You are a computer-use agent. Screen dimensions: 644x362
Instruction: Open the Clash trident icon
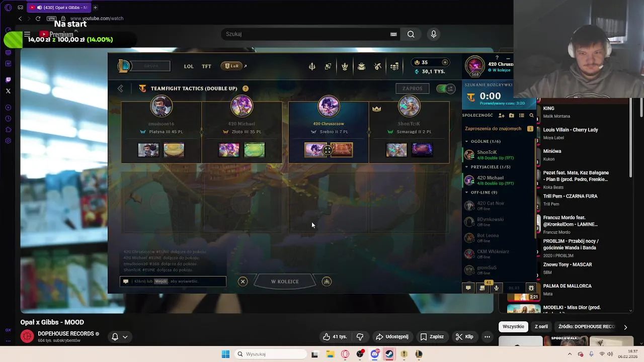point(312,66)
